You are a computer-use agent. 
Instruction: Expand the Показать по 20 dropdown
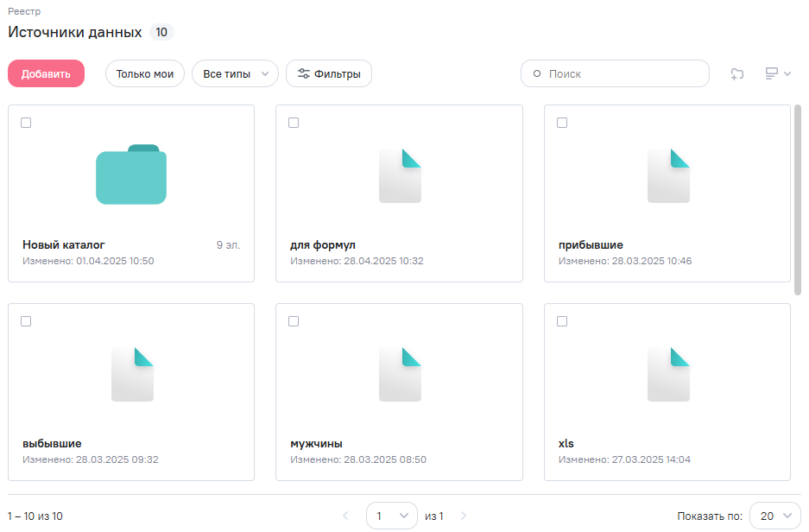click(x=774, y=516)
